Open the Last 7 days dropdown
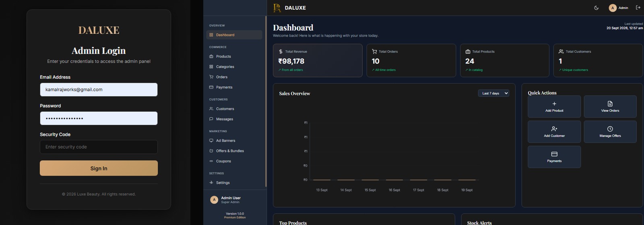644x225 pixels. (493, 93)
